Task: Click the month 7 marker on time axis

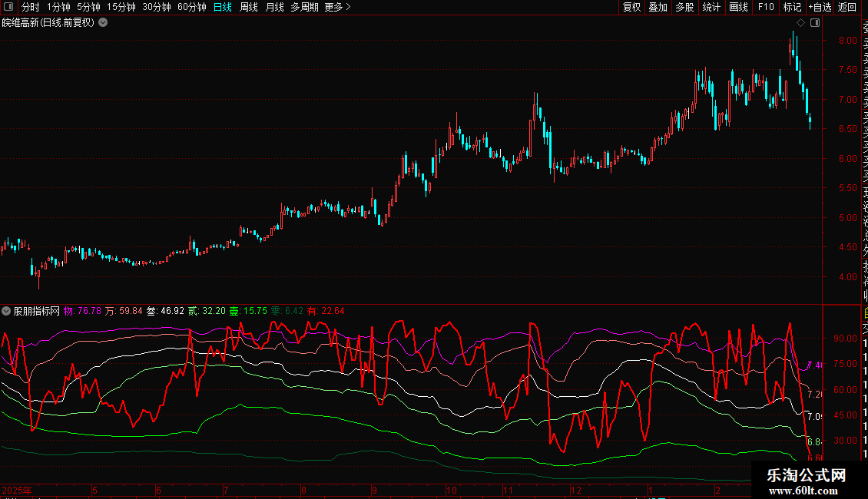Action: pos(226,491)
